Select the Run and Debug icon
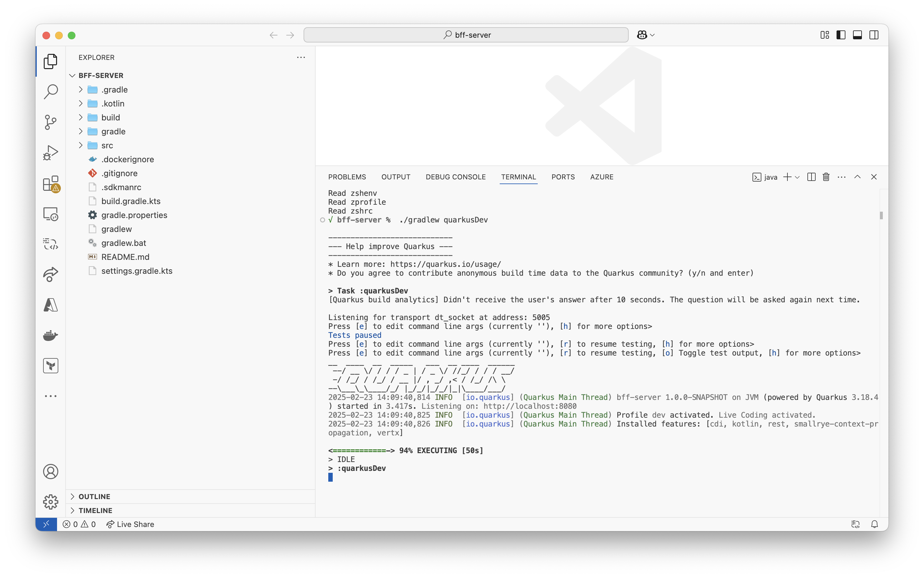Image resolution: width=924 pixels, height=578 pixels. click(x=51, y=152)
